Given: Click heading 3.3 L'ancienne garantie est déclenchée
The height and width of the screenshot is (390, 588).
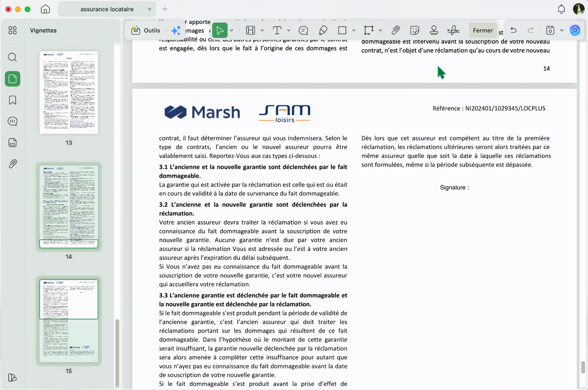Looking at the screenshot, I should pos(253,300).
